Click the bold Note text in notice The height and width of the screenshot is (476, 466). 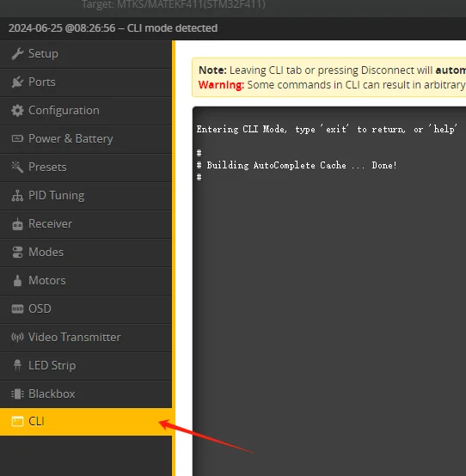(x=212, y=70)
